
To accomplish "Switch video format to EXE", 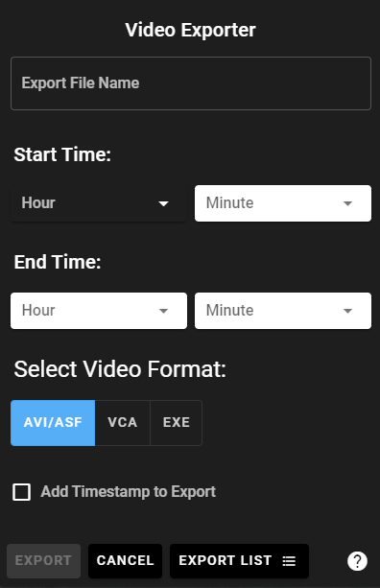I will 176,423.
